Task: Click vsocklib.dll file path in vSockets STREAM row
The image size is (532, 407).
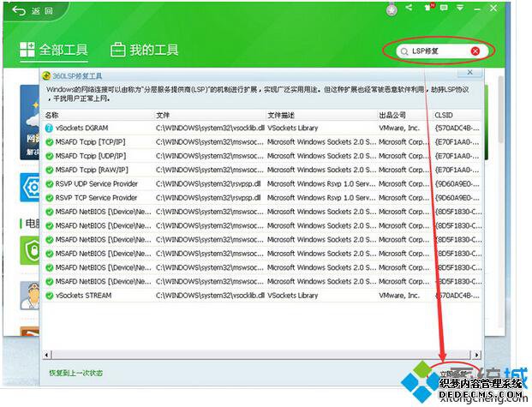Action: tap(210, 296)
